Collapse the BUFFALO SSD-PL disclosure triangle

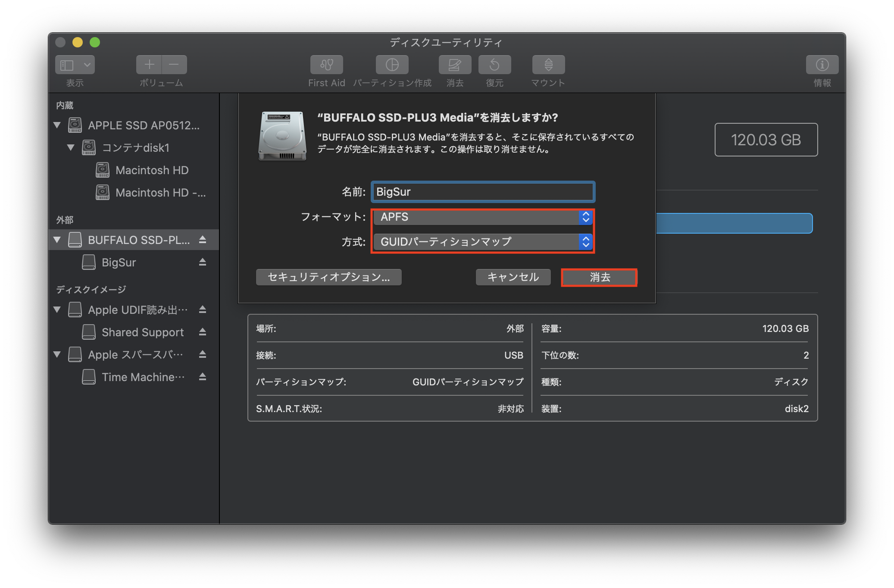[57, 240]
